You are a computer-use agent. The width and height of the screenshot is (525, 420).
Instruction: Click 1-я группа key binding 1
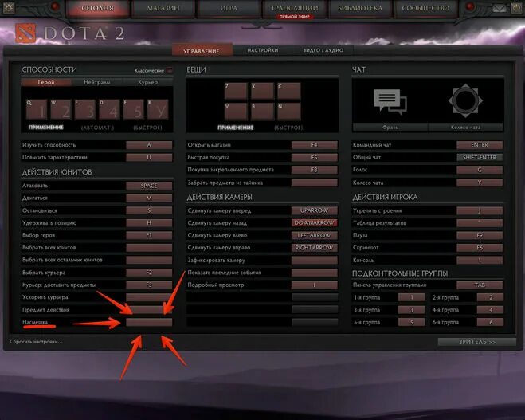click(412, 297)
